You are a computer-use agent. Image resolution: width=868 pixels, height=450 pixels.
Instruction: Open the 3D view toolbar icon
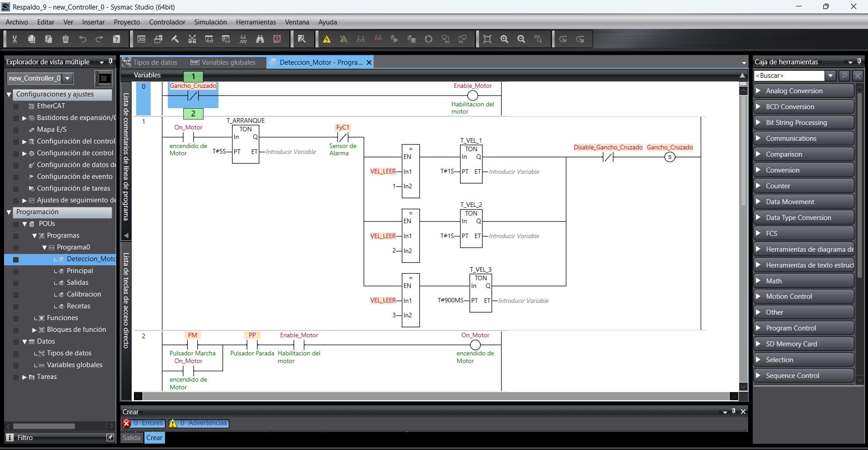coord(141,39)
